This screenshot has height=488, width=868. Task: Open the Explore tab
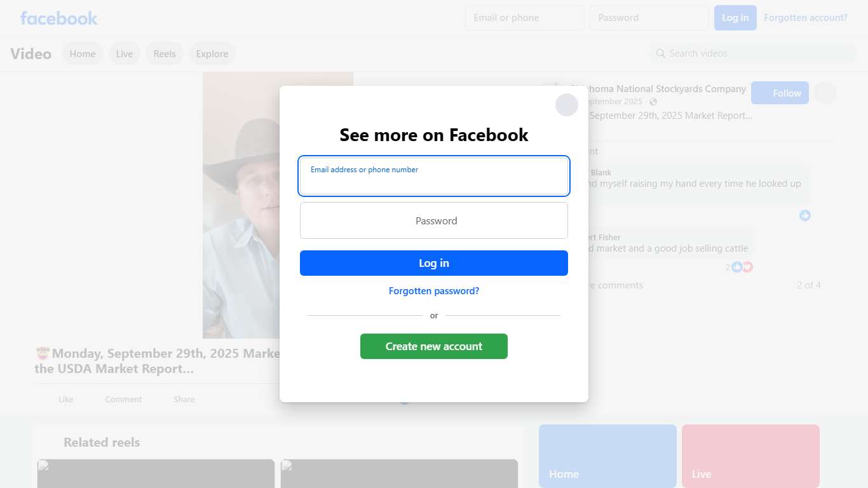[x=212, y=53]
